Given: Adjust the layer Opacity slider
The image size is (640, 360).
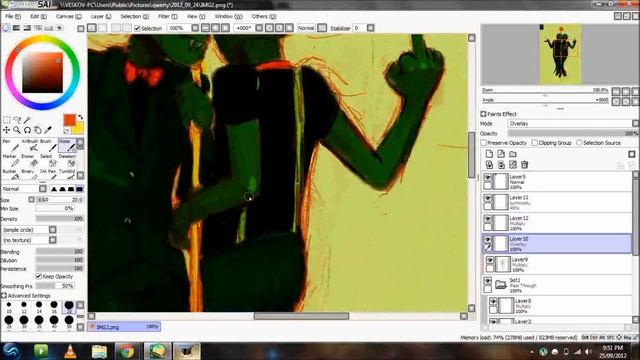Looking at the screenshot, I should click(573, 133).
